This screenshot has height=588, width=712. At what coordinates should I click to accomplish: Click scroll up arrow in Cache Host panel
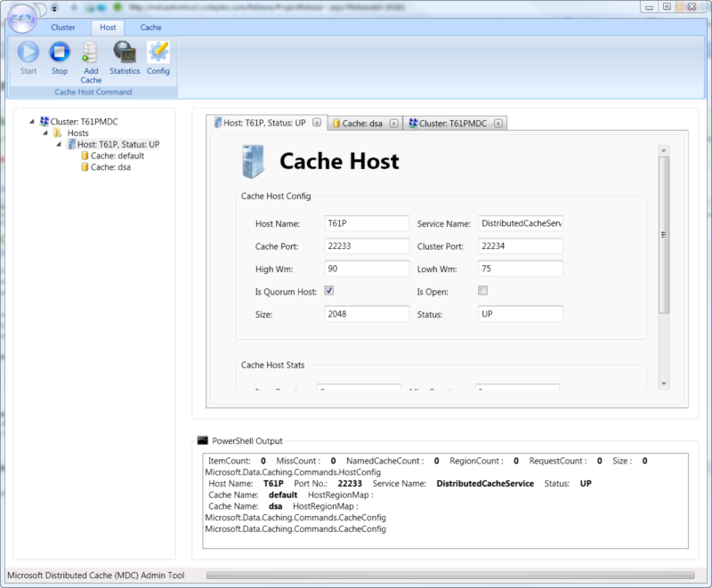(663, 150)
